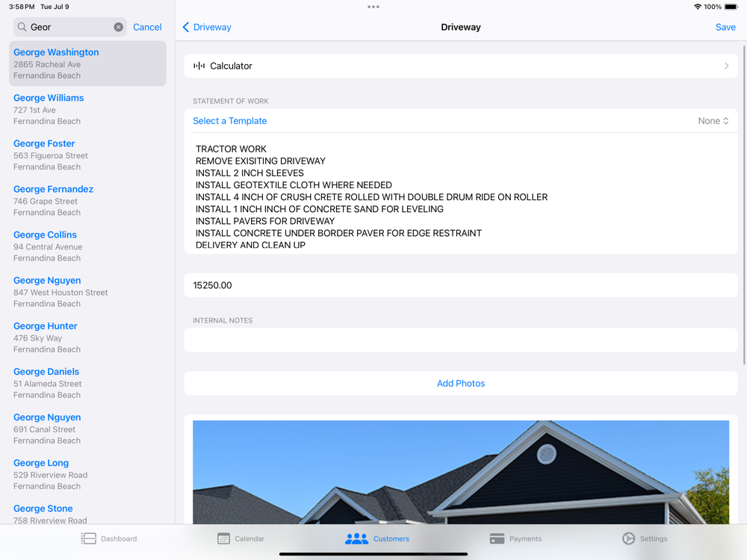Screen dimensions: 747x560
Task: Select customer George Hunter
Action: (87, 337)
